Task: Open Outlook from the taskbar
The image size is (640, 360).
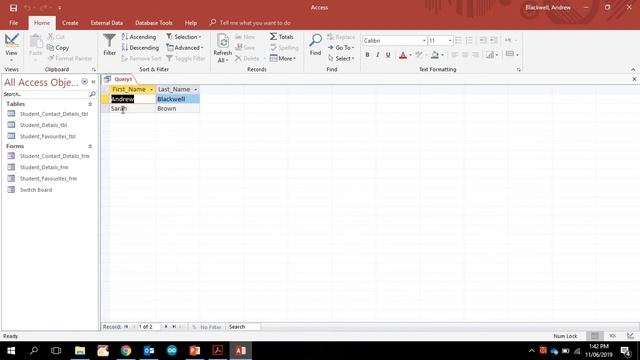Action: tap(149, 351)
